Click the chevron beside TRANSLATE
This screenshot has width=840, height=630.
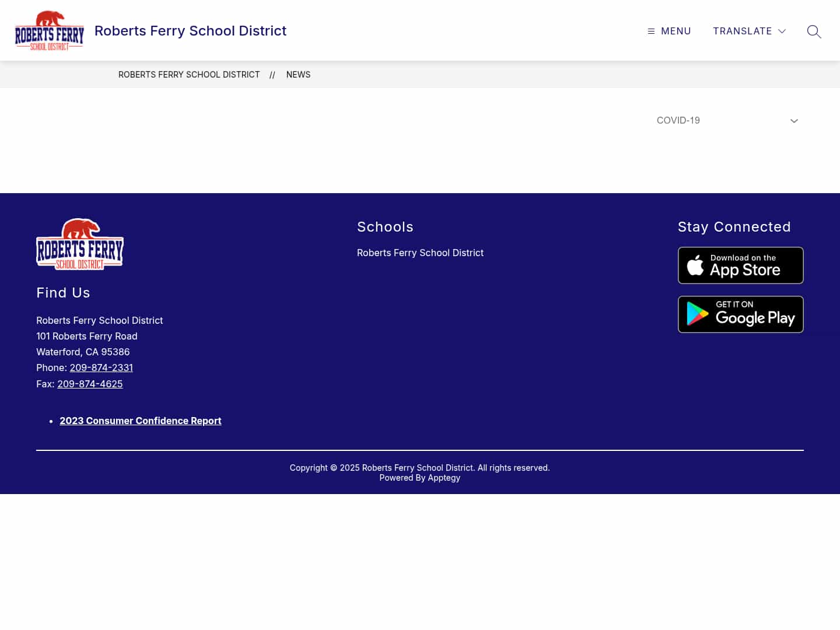[x=782, y=32]
